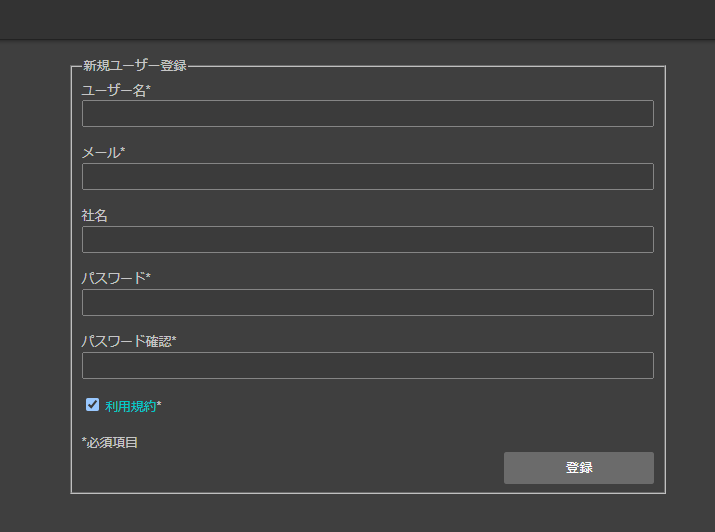Click the パスワード* label text
The image size is (715, 532).
tap(116, 278)
